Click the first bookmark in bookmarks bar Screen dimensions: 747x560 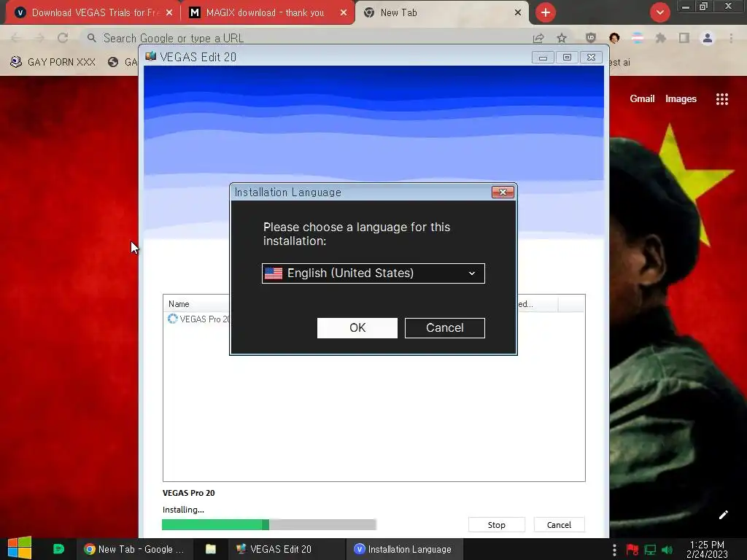(x=53, y=62)
